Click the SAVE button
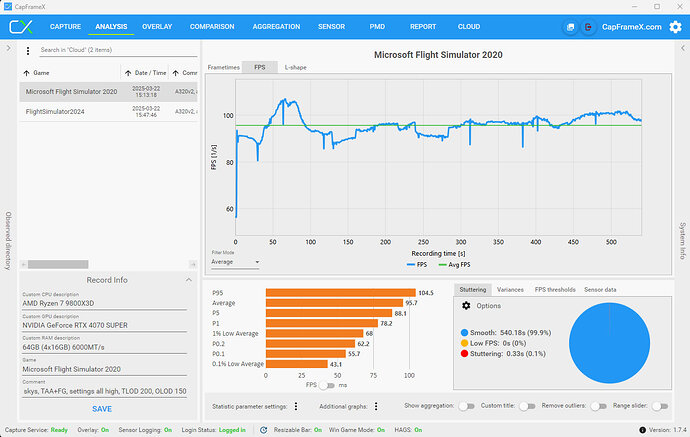Screen dimensions: 690x437 point(102,409)
